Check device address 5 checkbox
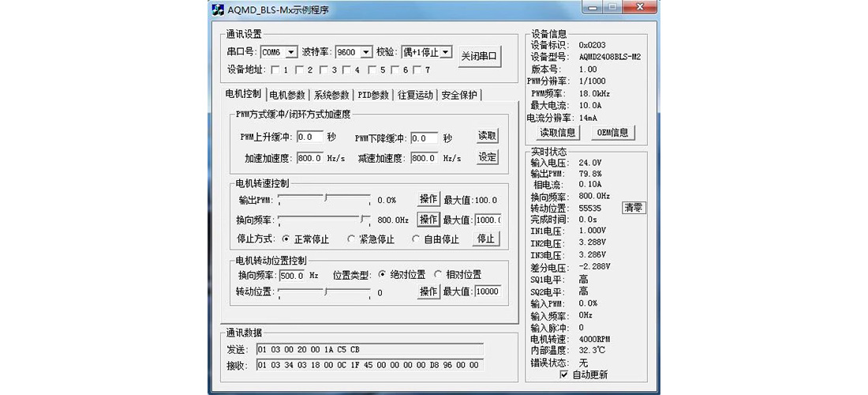Image resolution: width=868 pixels, height=395 pixels. pyautogui.click(x=372, y=70)
